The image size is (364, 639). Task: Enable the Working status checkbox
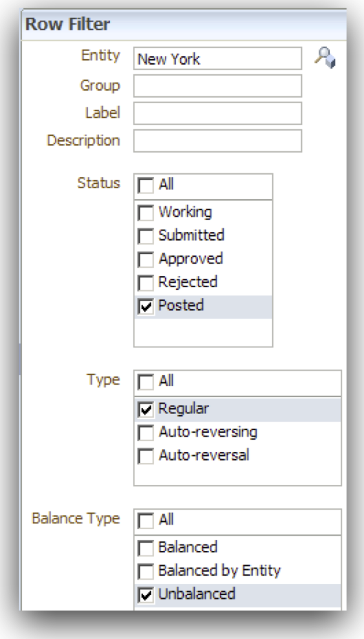145,213
